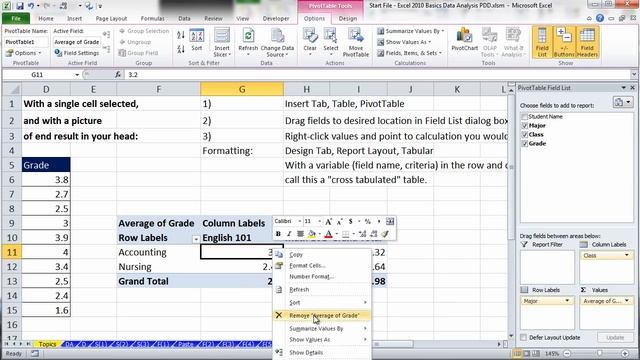Select the Topics sheet tab
The image size is (640, 360).
pos(47,344)
